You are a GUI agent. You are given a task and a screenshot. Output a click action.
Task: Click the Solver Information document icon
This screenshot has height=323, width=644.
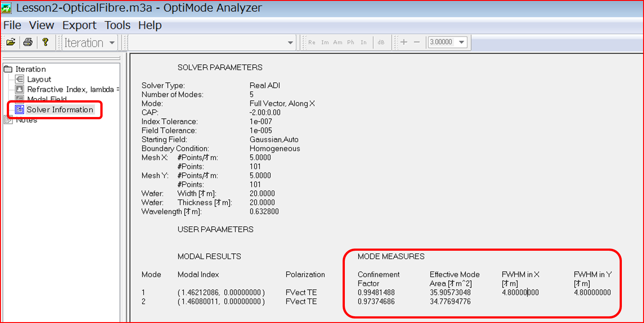coord(19,109)
